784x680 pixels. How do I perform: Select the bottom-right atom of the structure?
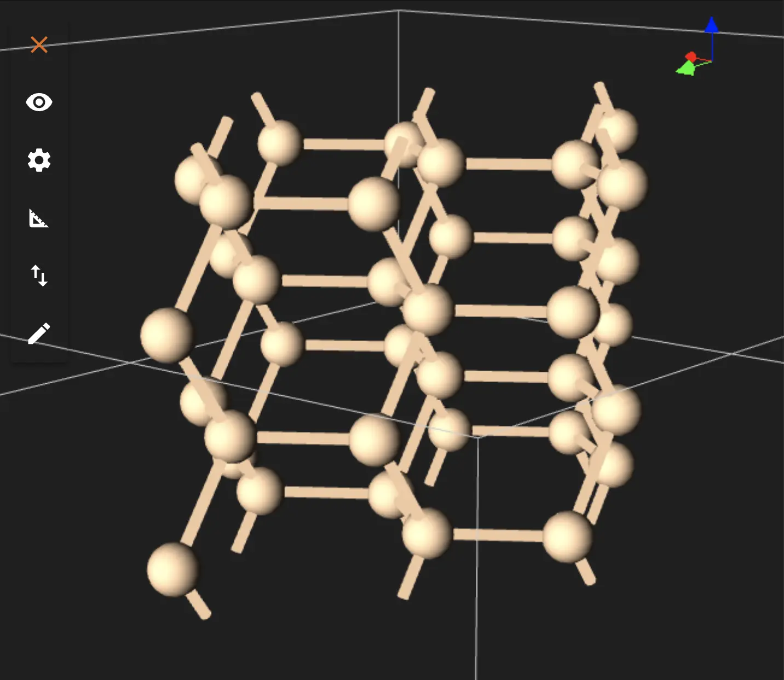point(567,537)
